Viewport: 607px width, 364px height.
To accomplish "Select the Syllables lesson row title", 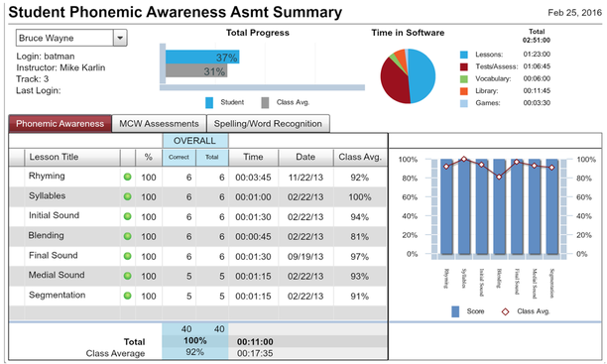I will point(48,195).
